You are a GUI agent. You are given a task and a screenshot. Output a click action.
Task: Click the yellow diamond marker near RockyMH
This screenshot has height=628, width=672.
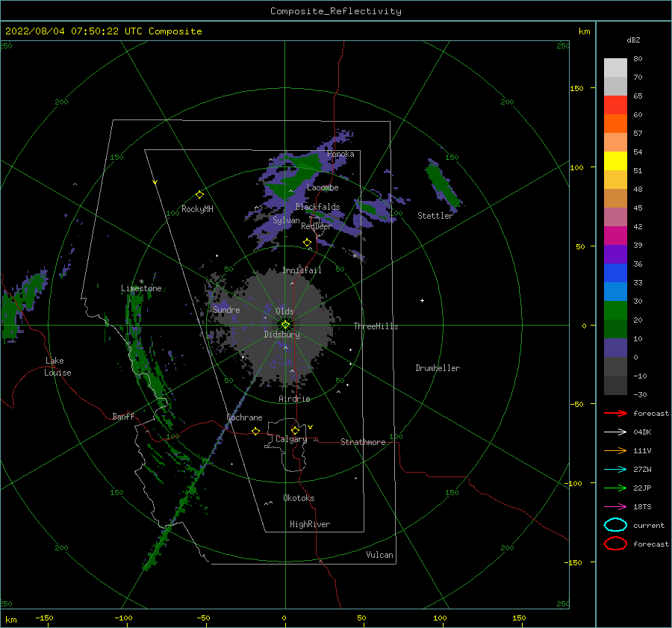pos(199,195)
